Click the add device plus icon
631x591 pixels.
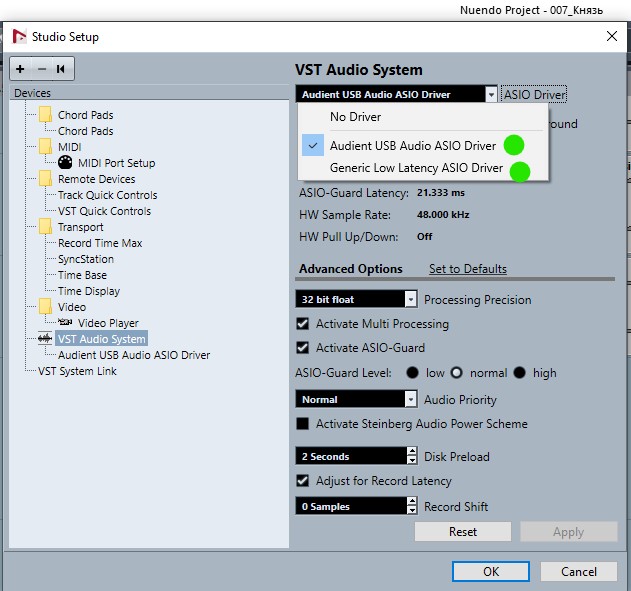21,69
